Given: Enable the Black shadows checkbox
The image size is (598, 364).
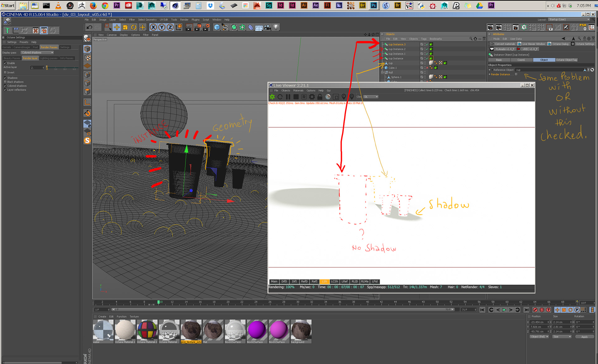Looking at the screenshot, I should point(5,82).
